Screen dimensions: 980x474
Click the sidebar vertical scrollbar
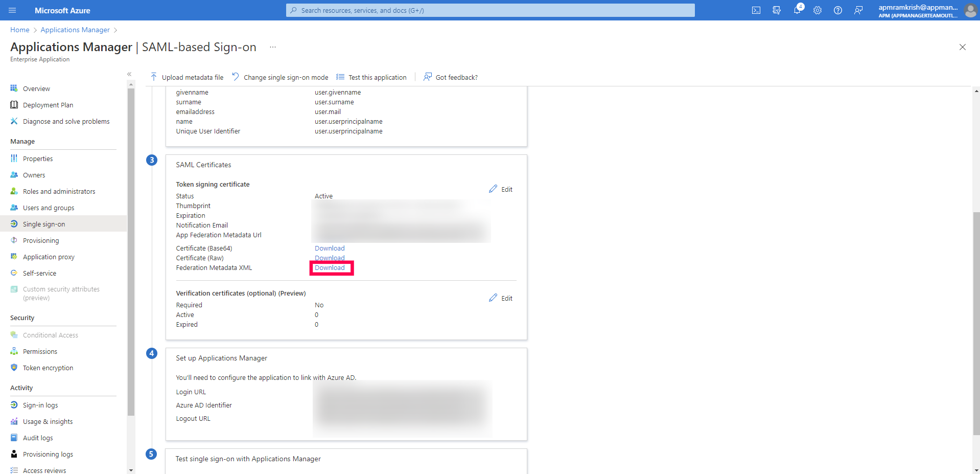(131, 253)
